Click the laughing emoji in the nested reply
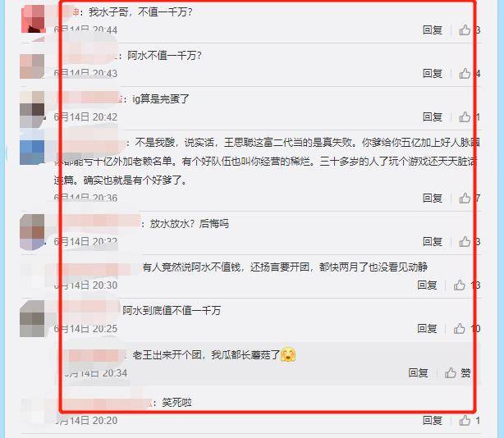This screenshot has width=504, height=438. [288, 354]
